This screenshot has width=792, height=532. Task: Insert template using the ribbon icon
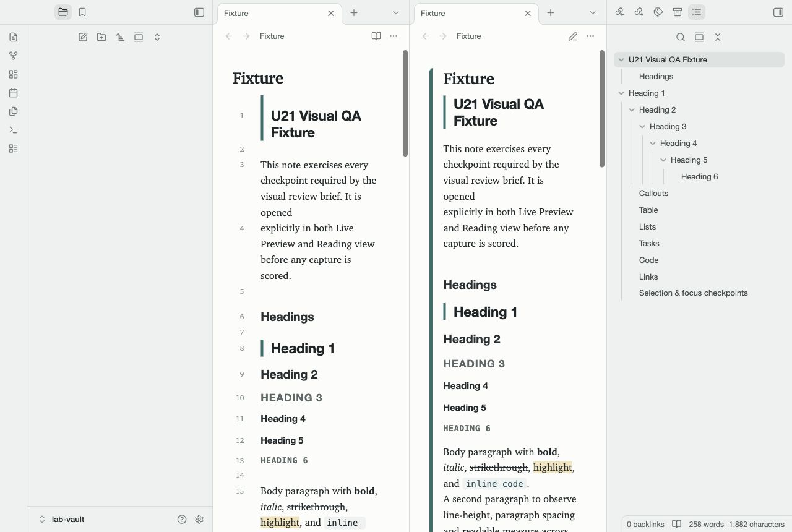coord(14,111)
